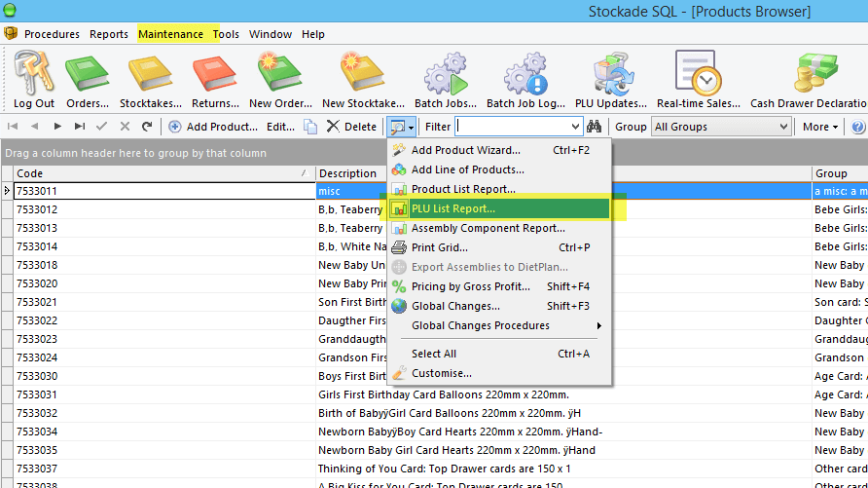Click the application icon beside Procedures
868x488 pixels.
click(x=11, y=34)
